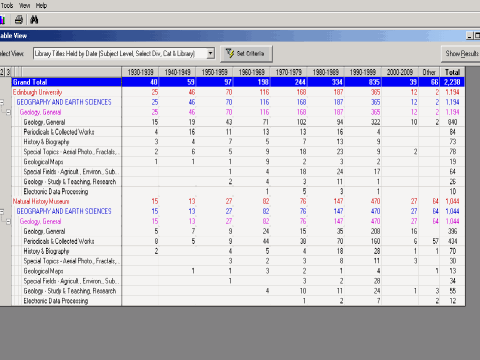Click the 1940-1949 column header

(177, 72)
